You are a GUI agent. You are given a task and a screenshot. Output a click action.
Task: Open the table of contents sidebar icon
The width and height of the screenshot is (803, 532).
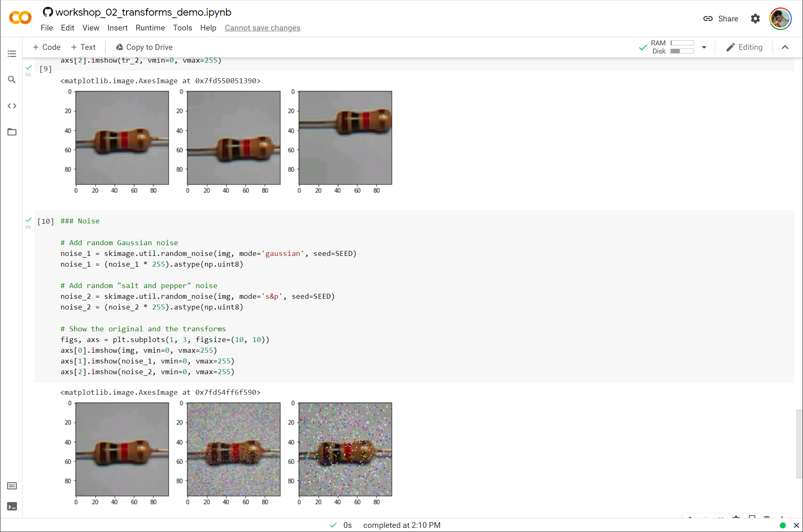pos(12,54)
